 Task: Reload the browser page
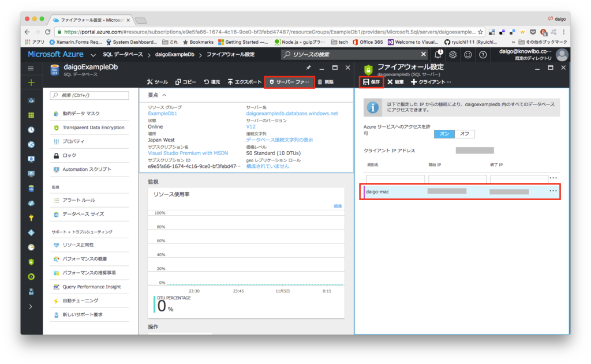[x=47, y=32]
